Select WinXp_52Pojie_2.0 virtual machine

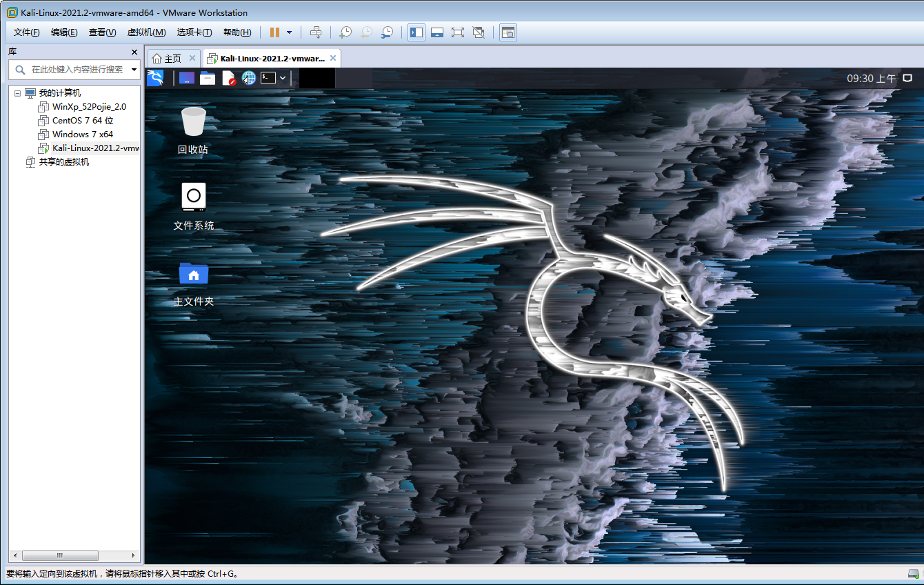[x=89, y=107]
